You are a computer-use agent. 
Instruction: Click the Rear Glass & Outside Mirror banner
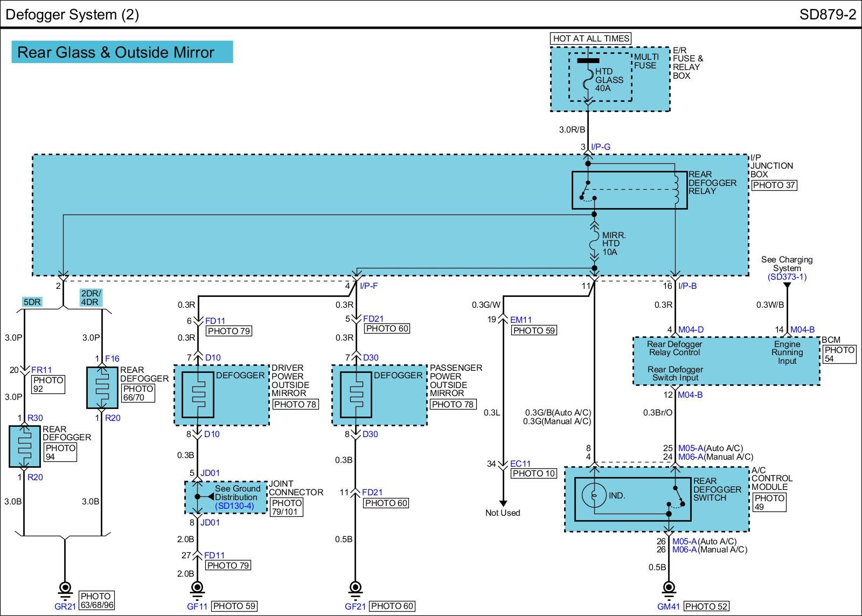coord(122,52)
